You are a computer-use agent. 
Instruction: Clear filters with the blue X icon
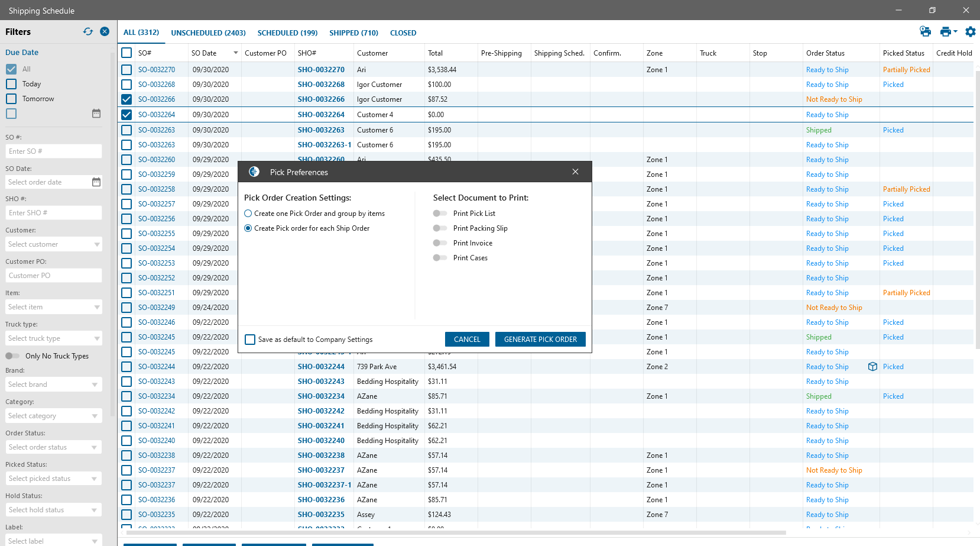105,31
